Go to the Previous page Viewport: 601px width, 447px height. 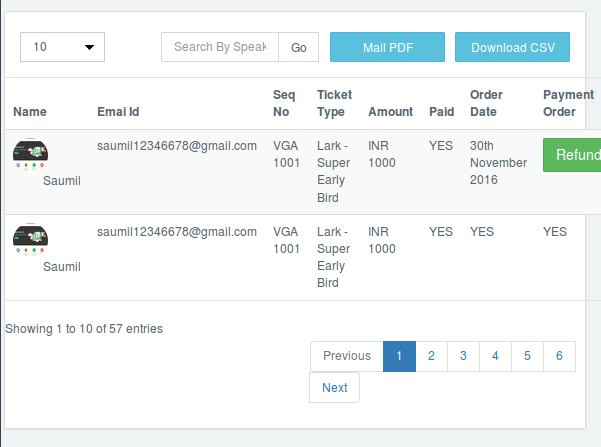coord(347,356)
